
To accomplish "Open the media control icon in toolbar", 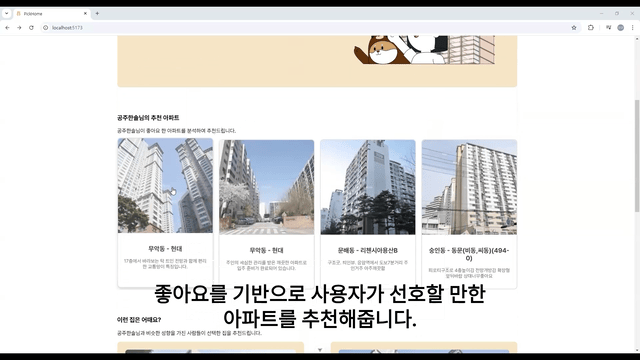I will [x=608, y=28].
